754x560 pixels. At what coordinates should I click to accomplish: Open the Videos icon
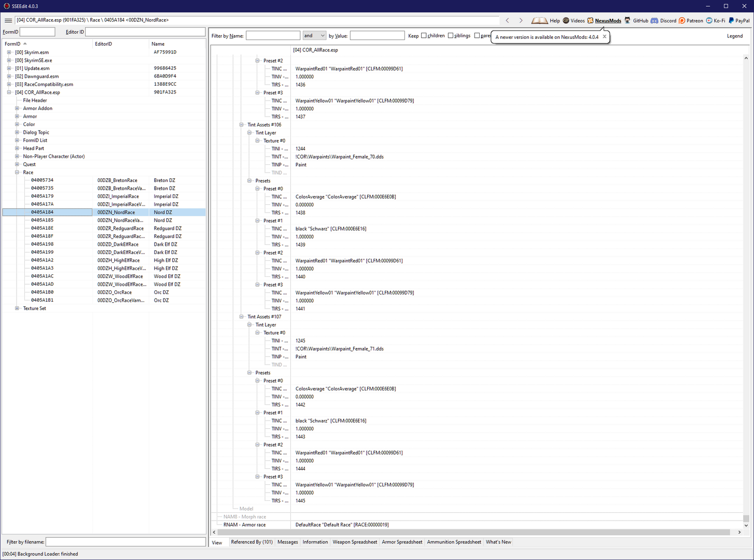tap(566, 20)
